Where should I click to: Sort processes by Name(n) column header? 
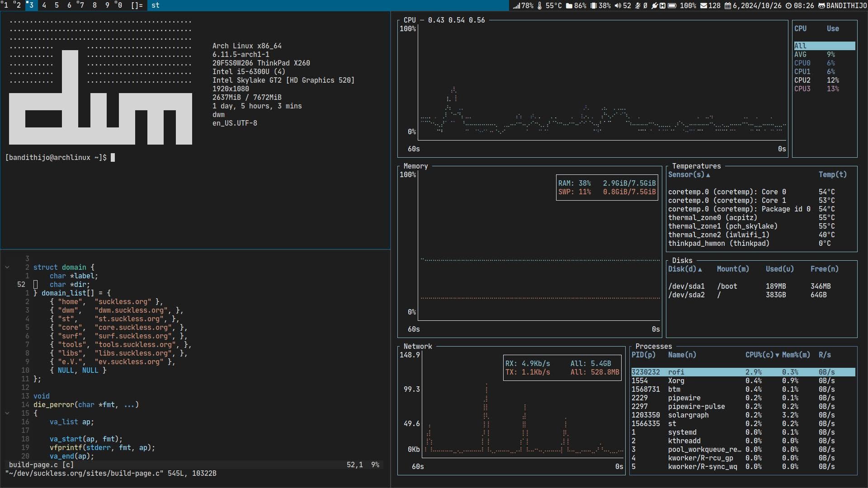(x=682, y=355)
